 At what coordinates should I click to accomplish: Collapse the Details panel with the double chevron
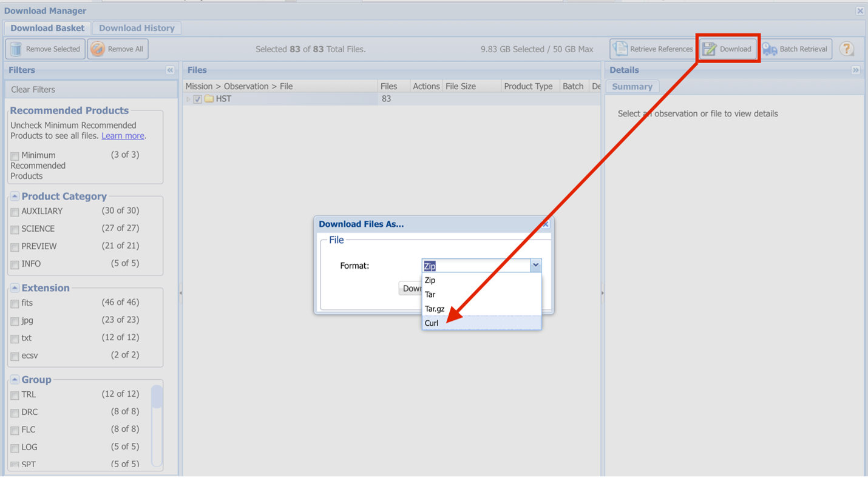click(855, 70)
